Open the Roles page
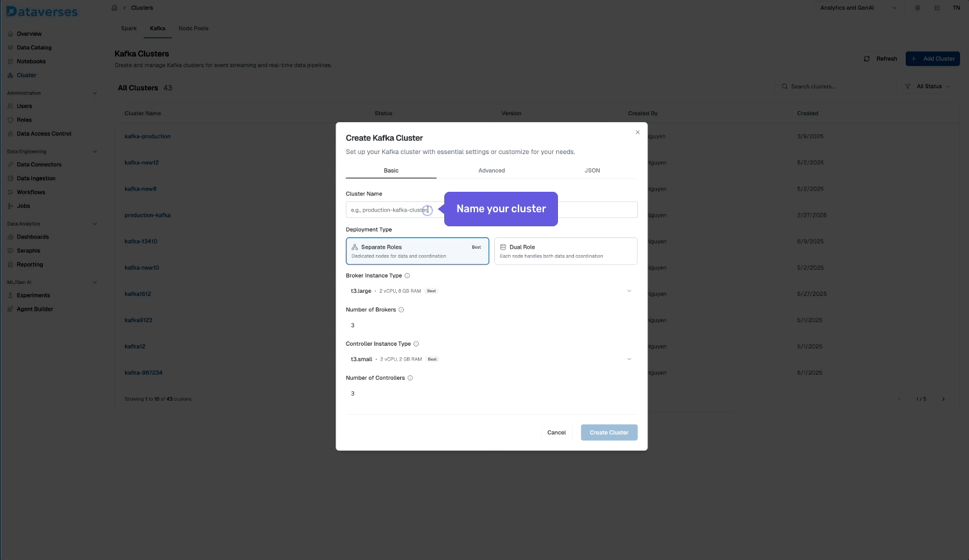969x560 pixels. click(x=24, y=120)
